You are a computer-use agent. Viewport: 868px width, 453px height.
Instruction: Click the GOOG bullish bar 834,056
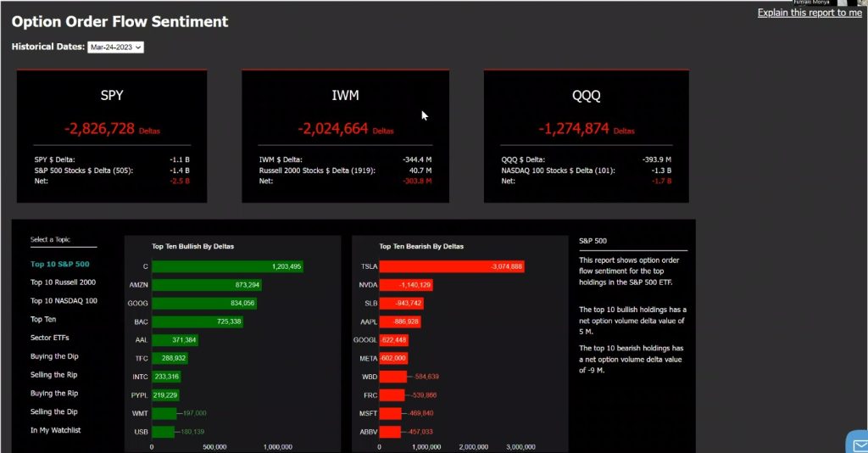click(204, 303)
